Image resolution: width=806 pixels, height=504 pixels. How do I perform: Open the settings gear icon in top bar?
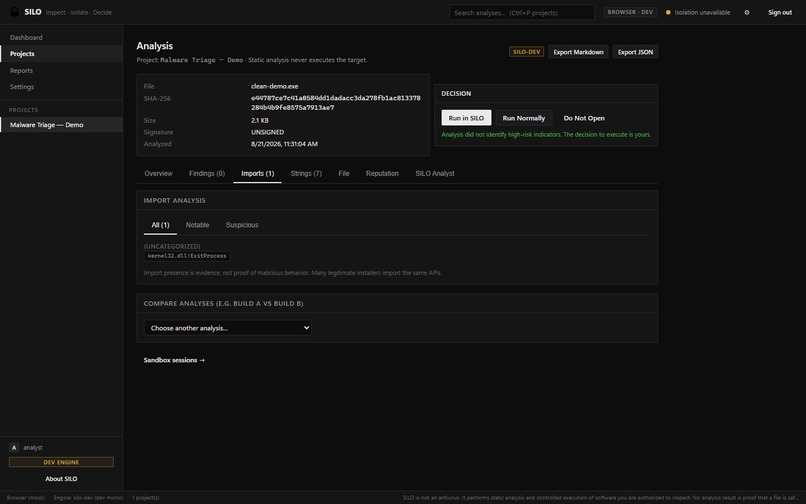[x=747, y=12]
